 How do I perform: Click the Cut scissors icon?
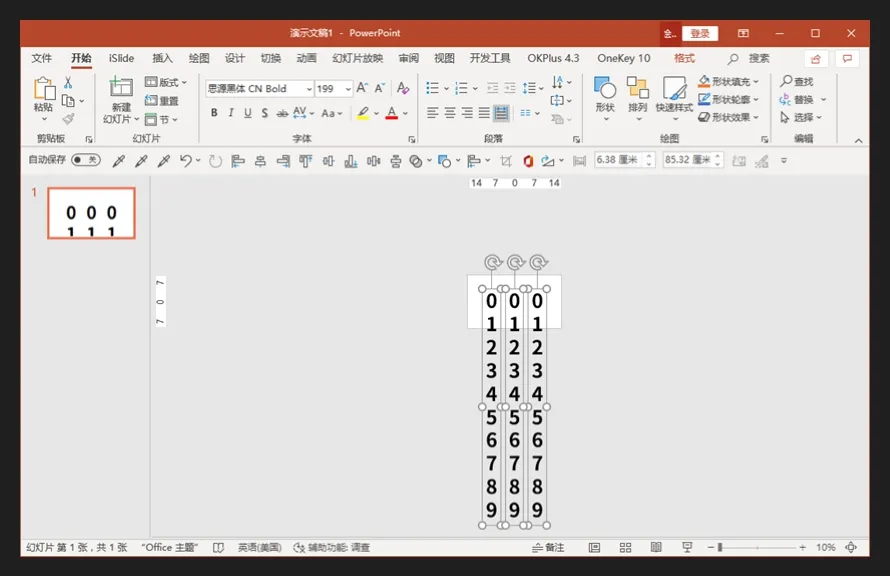[x=68, y=83]
